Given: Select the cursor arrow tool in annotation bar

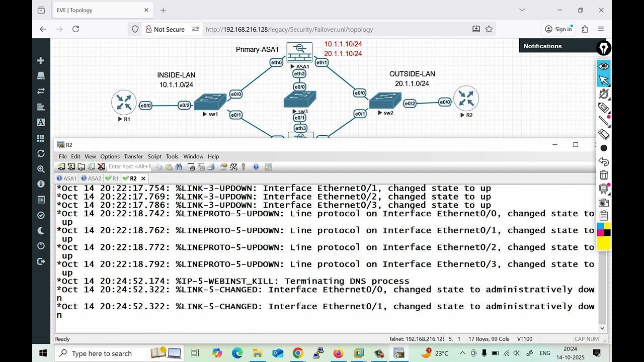Looking at the screenshot, I should [x=604, y=80].
